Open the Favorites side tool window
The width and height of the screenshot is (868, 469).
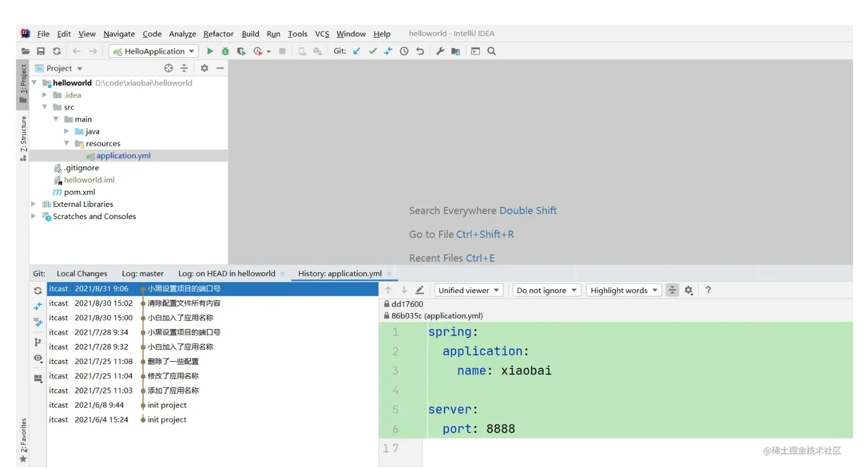[23, 441]
